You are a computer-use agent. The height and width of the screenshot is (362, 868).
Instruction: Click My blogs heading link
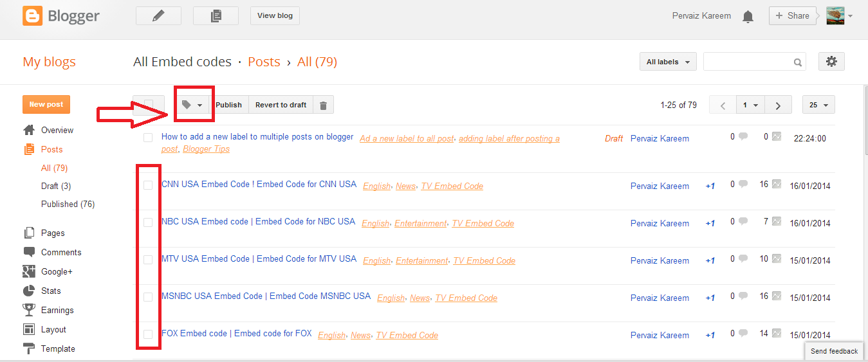pos(49,62)
